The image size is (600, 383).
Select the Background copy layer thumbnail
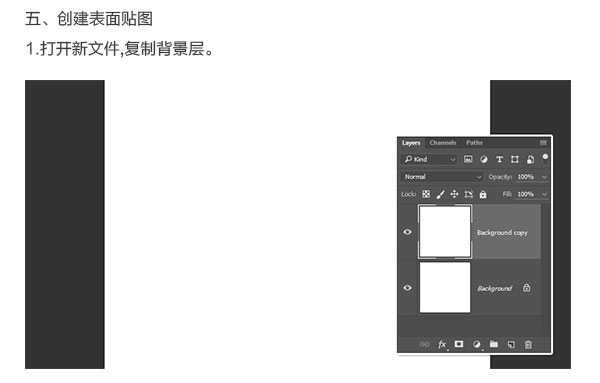coord(445,232)
